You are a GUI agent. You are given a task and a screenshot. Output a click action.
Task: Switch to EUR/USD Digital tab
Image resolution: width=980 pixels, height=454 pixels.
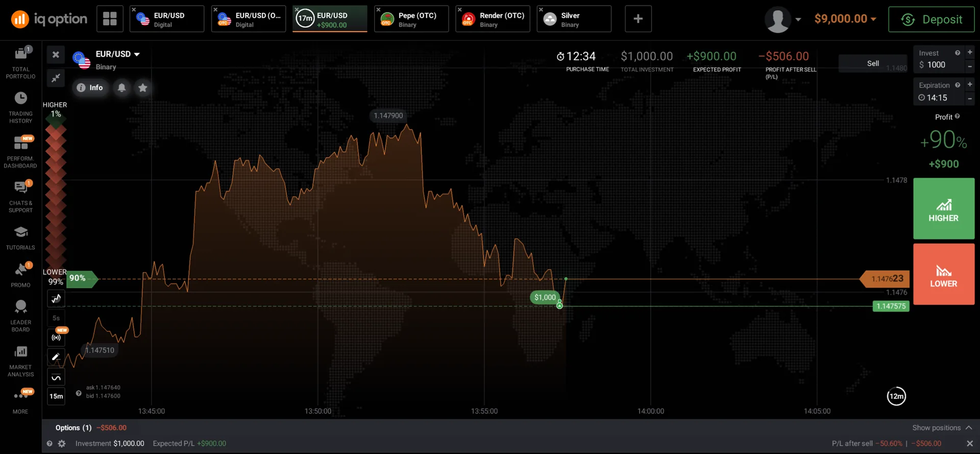[x=167, y=19]
